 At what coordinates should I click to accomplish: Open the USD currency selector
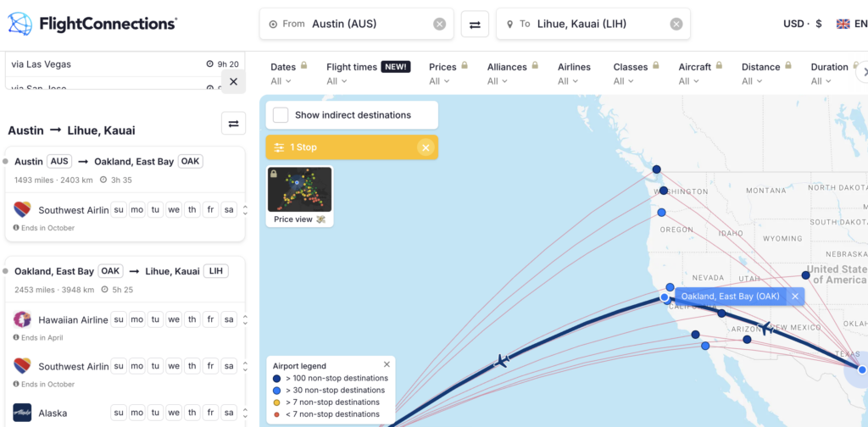pyautogui.click(x=802, y=24)
